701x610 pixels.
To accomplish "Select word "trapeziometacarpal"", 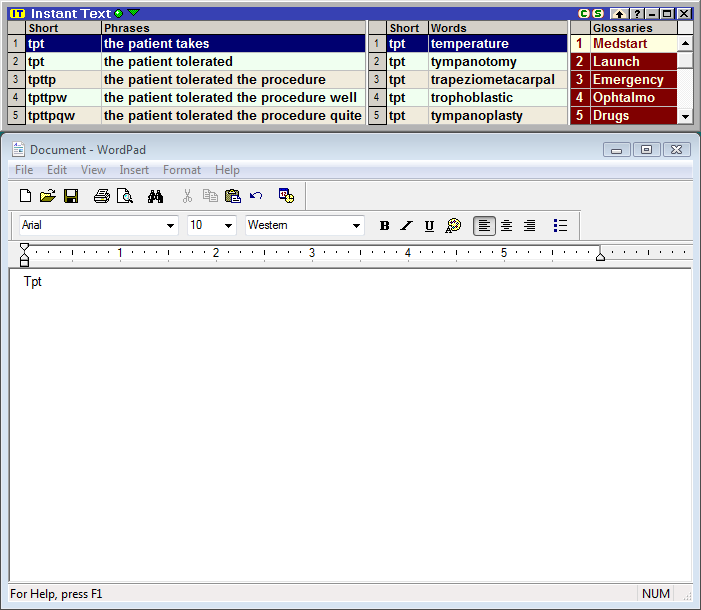I will [498, 80].
